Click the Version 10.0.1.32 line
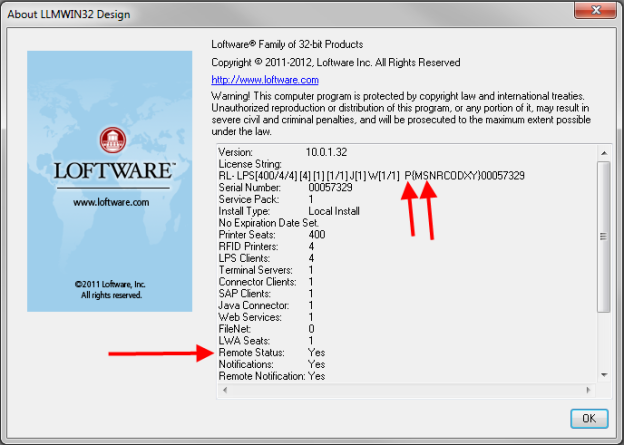Viewport: 624px width, 445px height. (x=283, y=152)
